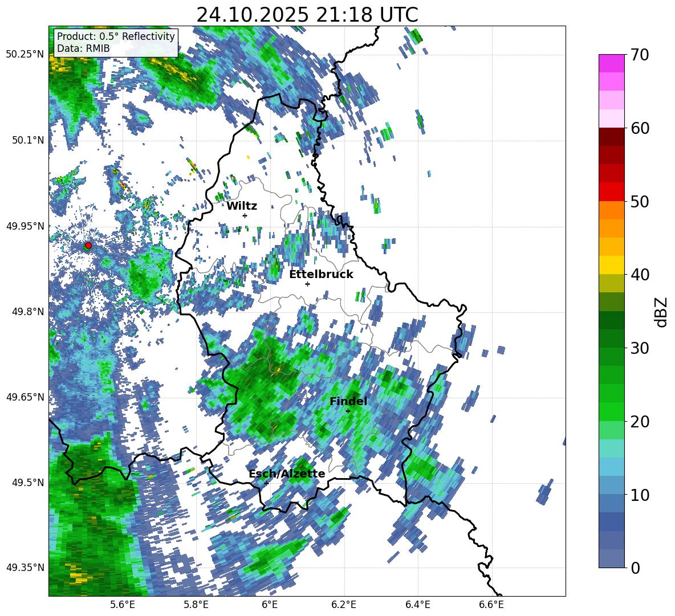
Task: Click the title "24.10.2025 21:18 UTC"
Action: pos(307,15)
